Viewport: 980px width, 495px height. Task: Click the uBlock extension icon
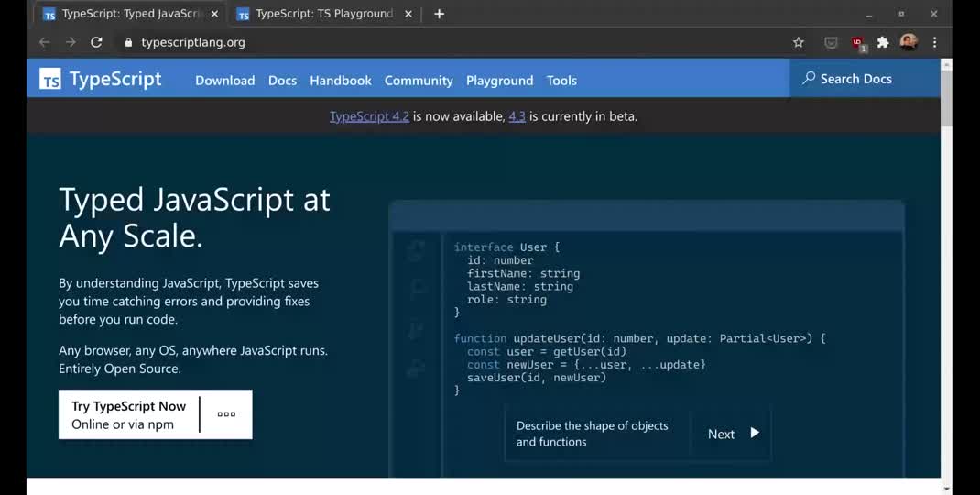tap(859, 43)
